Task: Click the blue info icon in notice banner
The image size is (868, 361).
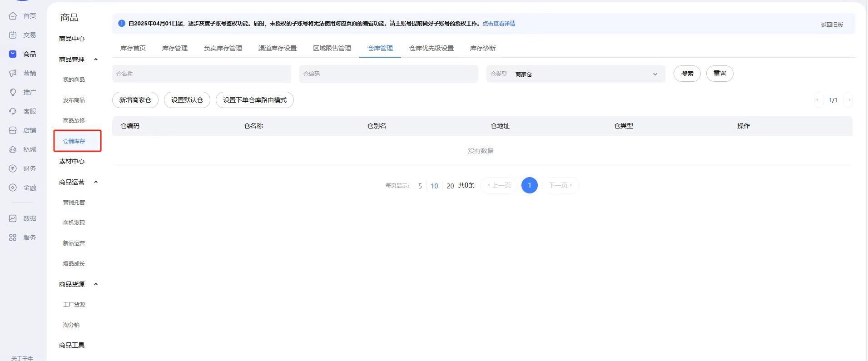Action: coord(122,24)
